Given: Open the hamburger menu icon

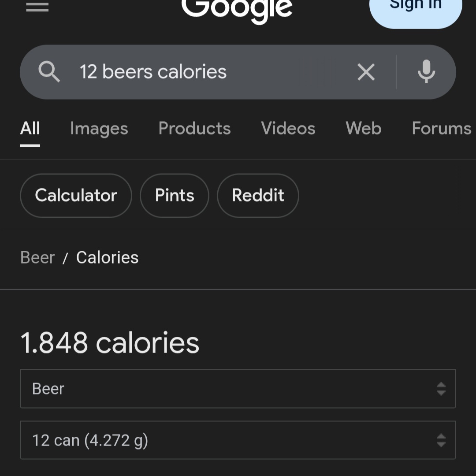Looking at the screenshot, I should 37,7.
